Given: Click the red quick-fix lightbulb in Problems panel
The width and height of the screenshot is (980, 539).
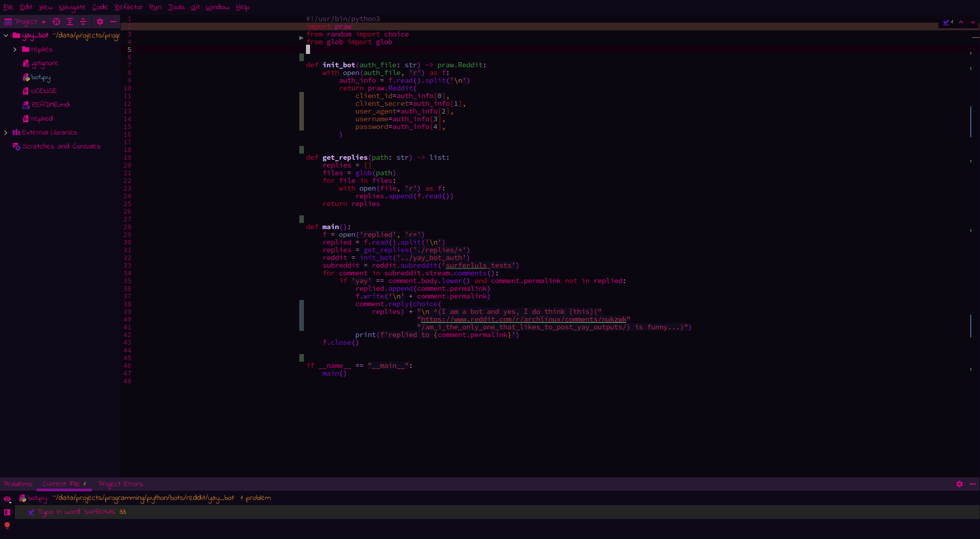Looking at the screenshot, I should (7, 525).
